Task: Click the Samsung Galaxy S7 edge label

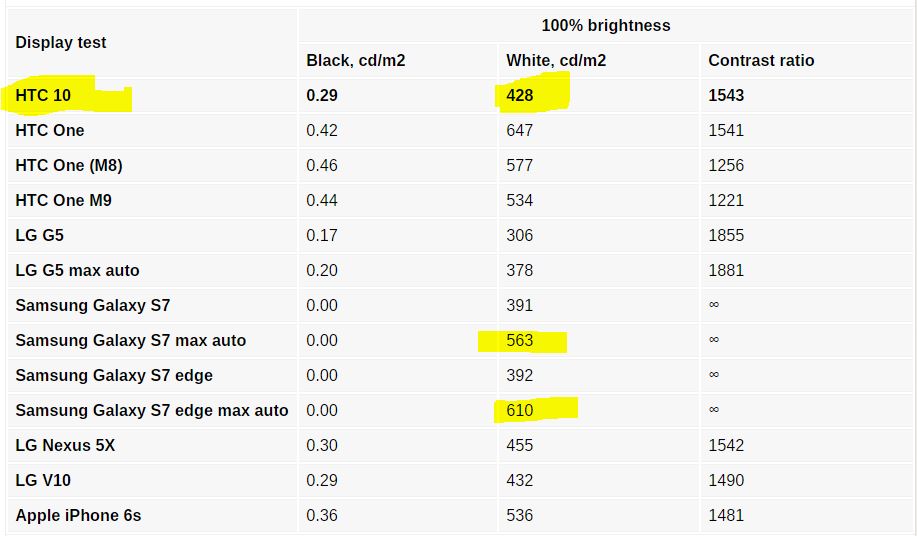Action: (114, 376)
